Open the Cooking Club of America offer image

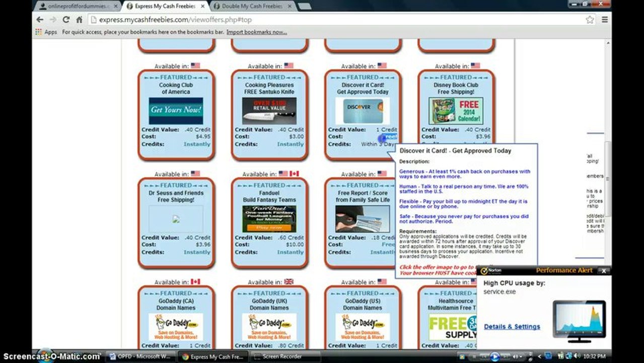pos(176,110)
